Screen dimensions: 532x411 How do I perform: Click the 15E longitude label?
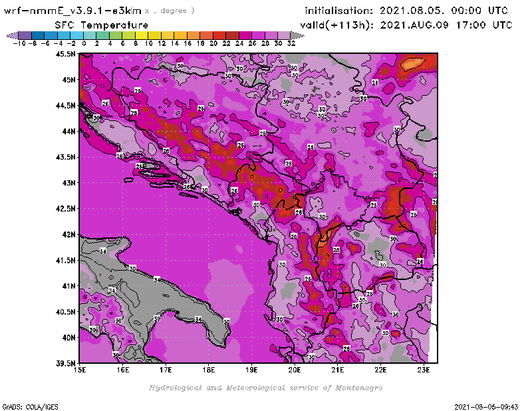click(x=80, y=370)
